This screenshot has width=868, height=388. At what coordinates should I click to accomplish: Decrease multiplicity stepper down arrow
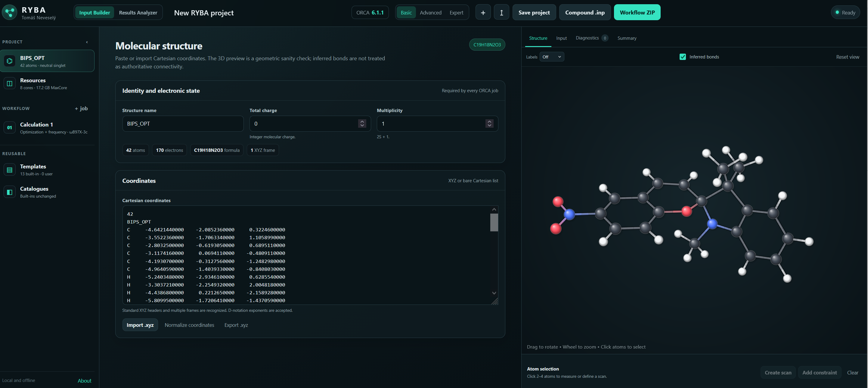489,126
